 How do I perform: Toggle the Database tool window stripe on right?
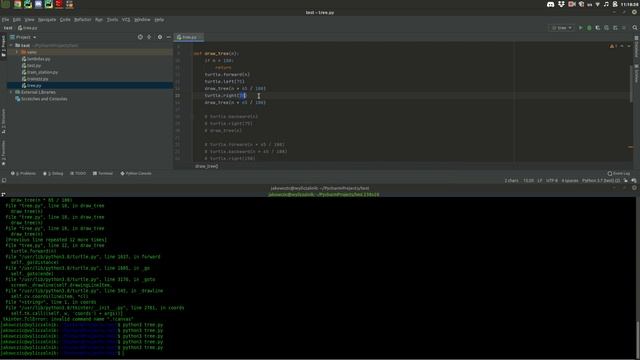click(636, 47)
